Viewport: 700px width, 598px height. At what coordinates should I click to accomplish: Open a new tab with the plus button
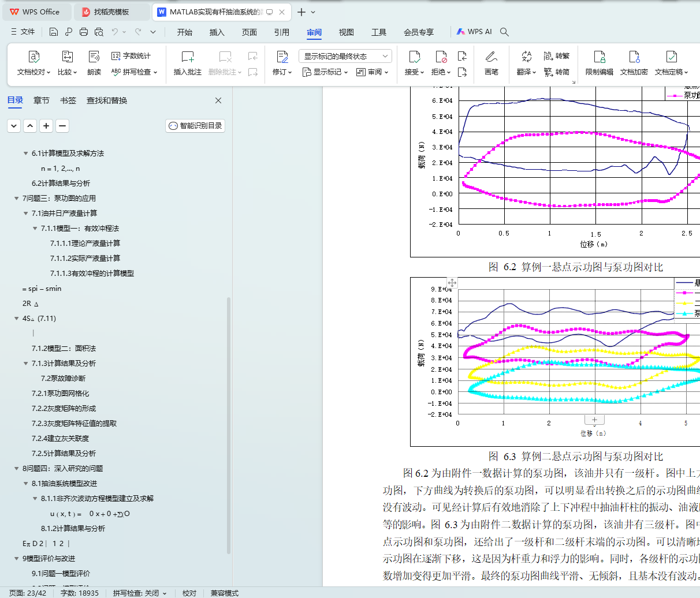(x=301, y=12)
